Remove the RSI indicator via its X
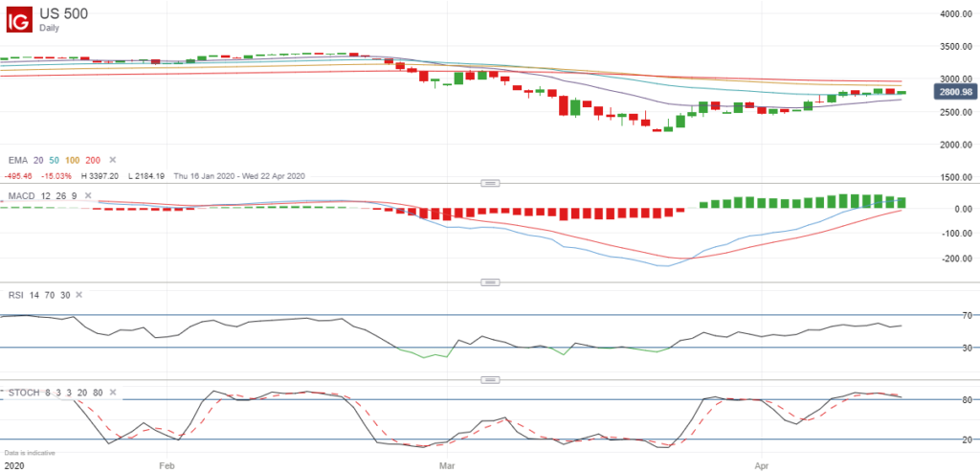The height and width of the screenshot is (473, 980). pos(78,294)
